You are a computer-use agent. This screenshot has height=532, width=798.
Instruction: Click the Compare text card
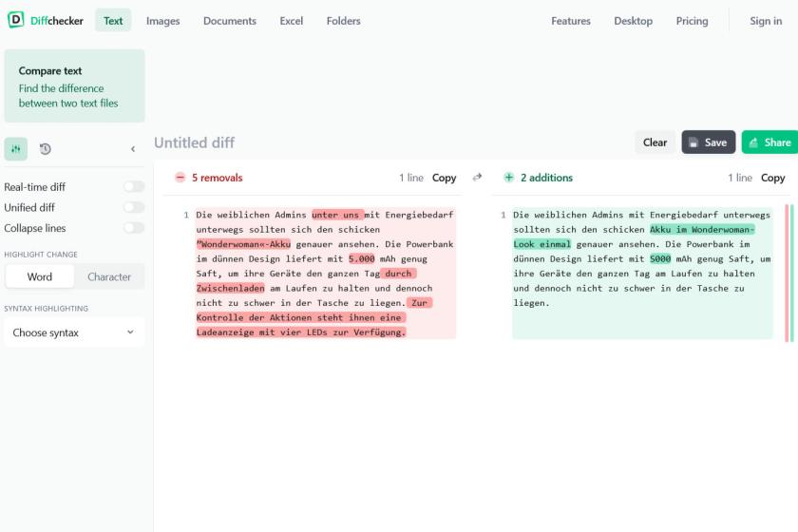75,85
